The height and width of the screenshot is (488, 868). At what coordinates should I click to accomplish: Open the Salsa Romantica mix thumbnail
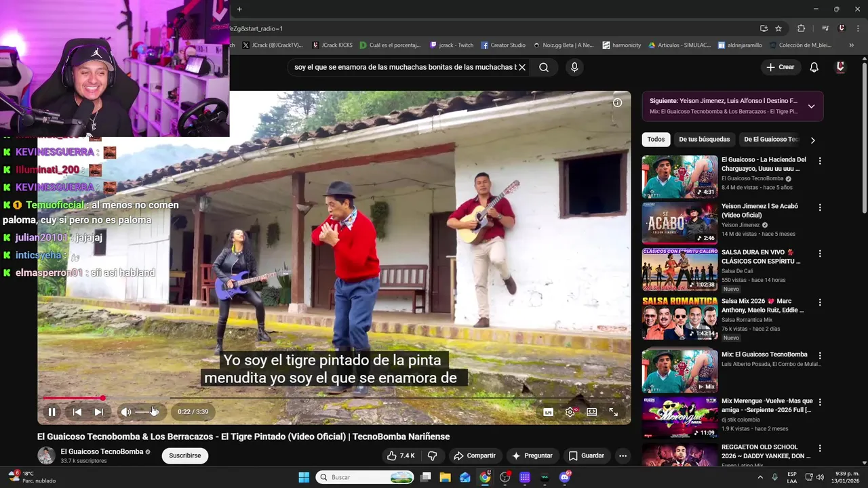[679, 318]
